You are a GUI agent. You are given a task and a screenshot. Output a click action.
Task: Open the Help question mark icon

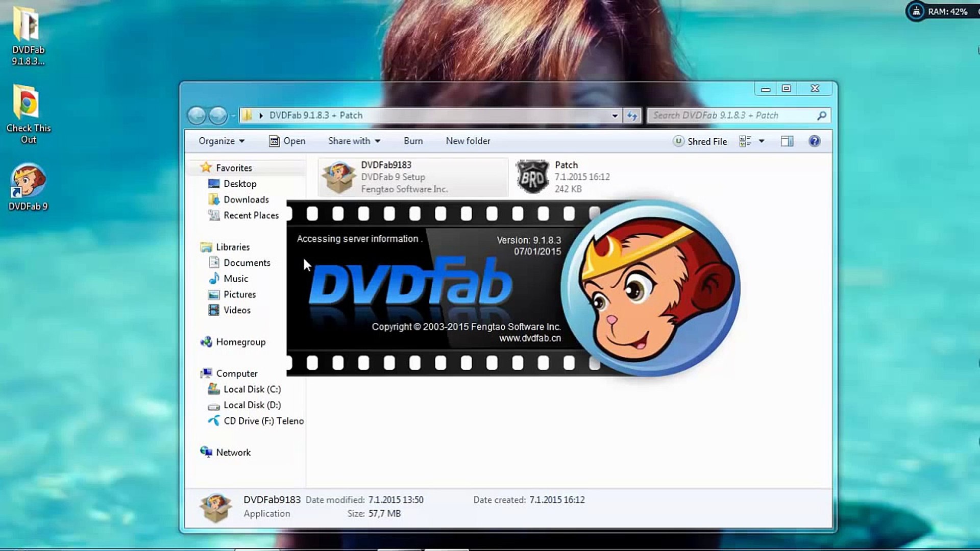click(814, 141)
